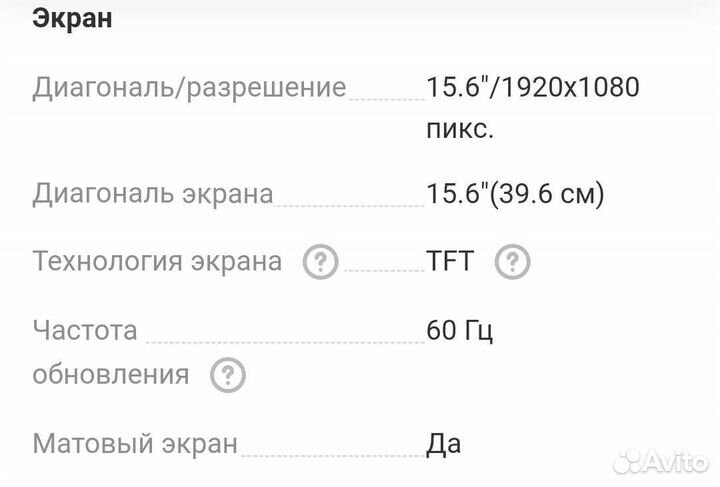Click the Матовый экран label

pos(136,443)
